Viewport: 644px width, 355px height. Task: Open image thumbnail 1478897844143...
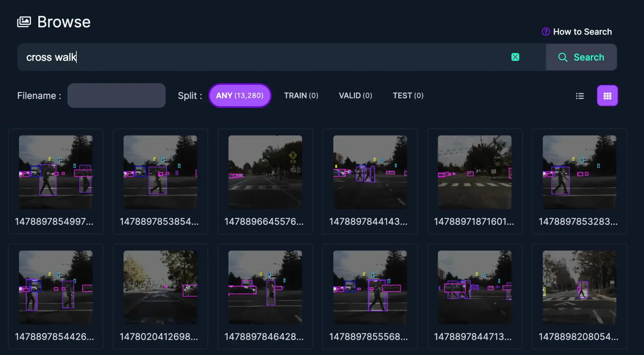coord(370,172)
